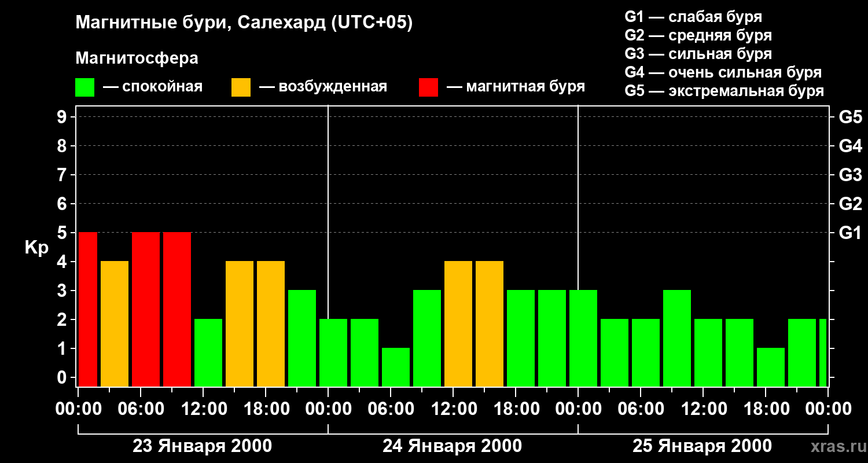The width and height of the screenshot is (868, 463).
Task: Click the "18:00" time label for 23 January
Action: click(x=266, y=409)
